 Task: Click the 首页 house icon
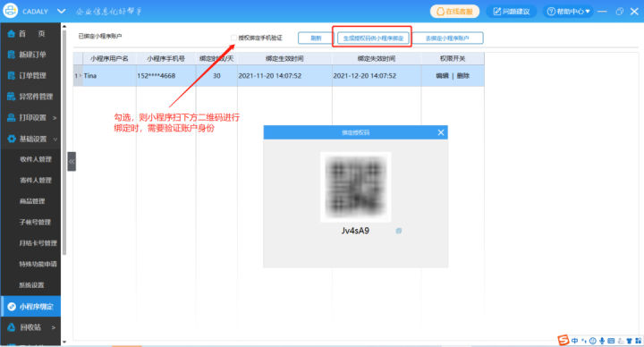[12, 34]
